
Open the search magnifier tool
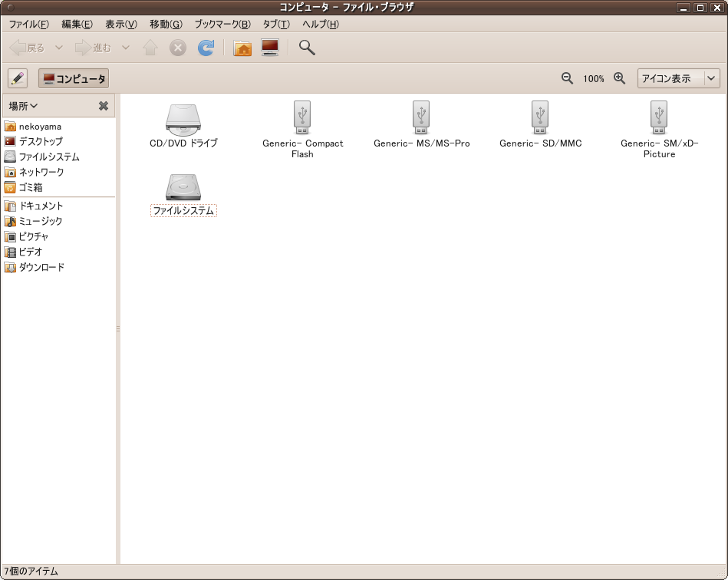[307, 48]
